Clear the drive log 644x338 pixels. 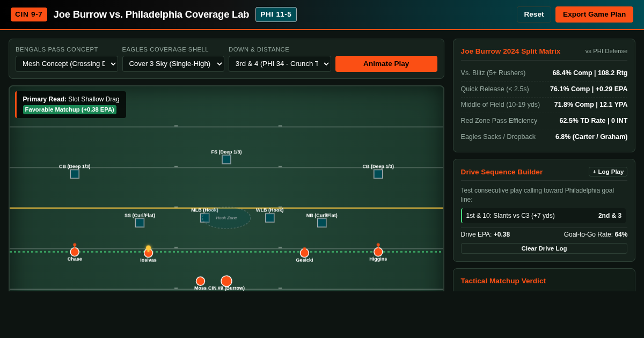544,248
